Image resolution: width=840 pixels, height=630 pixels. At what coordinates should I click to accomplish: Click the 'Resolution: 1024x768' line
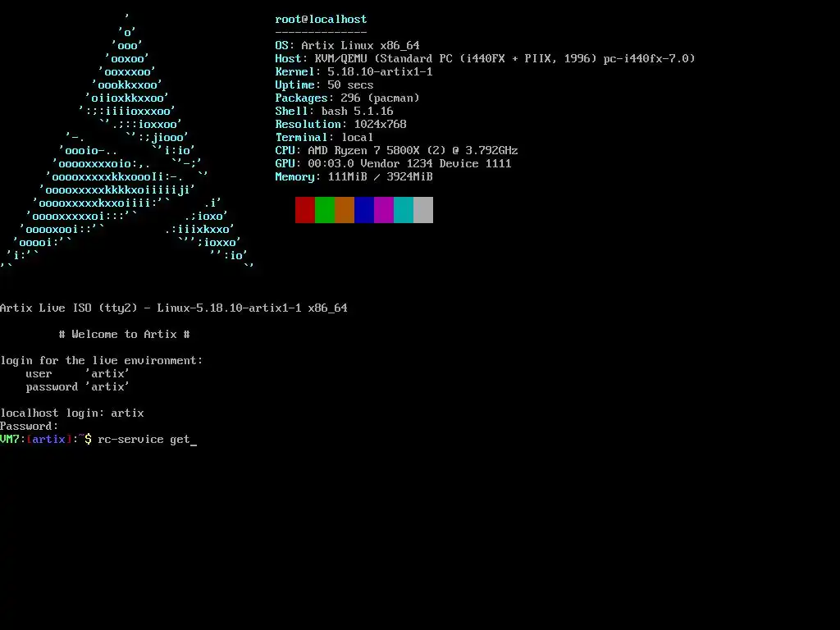pyautogui.click(x=340, y=125)
